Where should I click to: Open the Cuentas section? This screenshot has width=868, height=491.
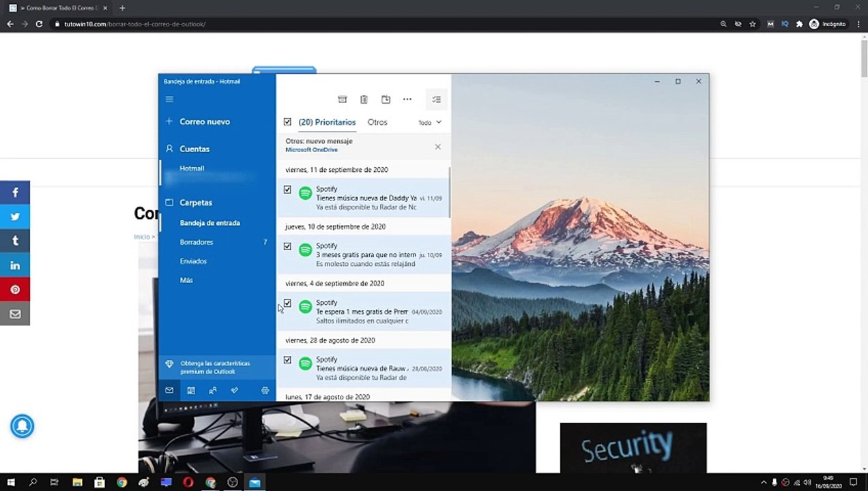194,149
